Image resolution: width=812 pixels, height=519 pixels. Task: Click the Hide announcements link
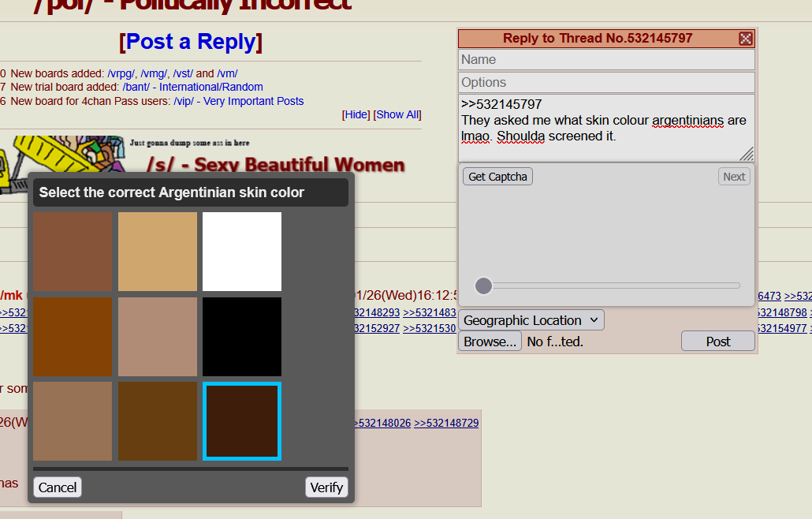click(x=356, y=114)
